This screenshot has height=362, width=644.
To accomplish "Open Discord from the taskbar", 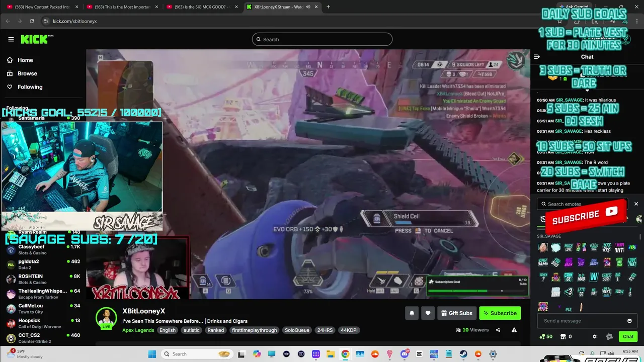I will (405, 354).
